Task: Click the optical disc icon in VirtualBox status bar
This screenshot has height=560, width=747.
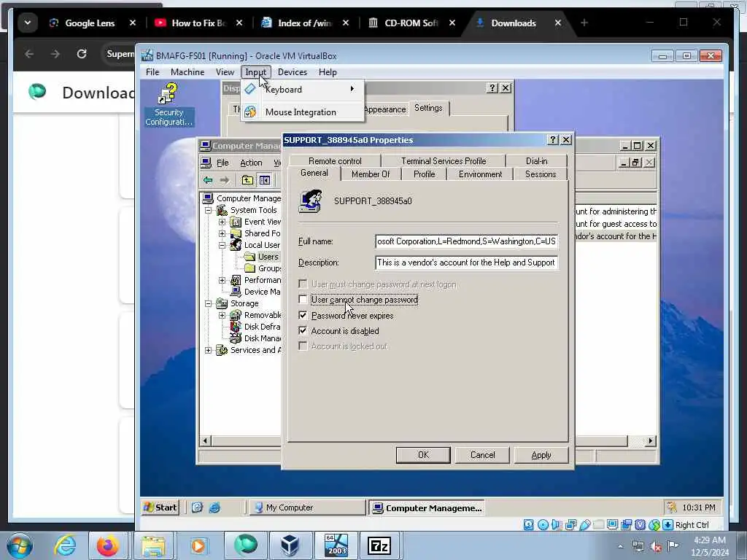Action: point(543,525)
